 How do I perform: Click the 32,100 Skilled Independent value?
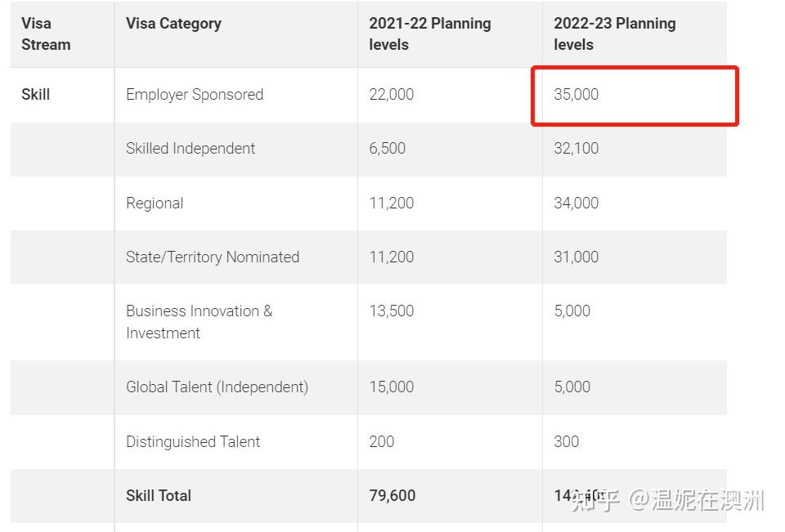576,149
